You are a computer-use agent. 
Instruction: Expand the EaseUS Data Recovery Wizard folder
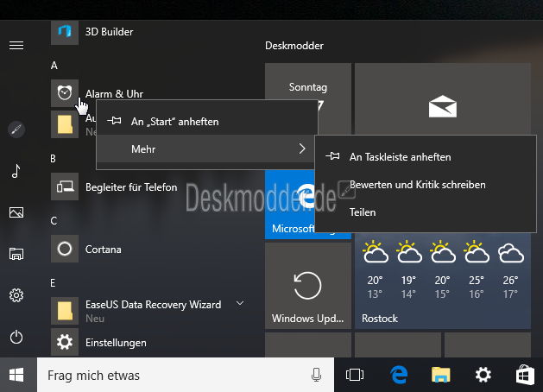click(239, 304)
